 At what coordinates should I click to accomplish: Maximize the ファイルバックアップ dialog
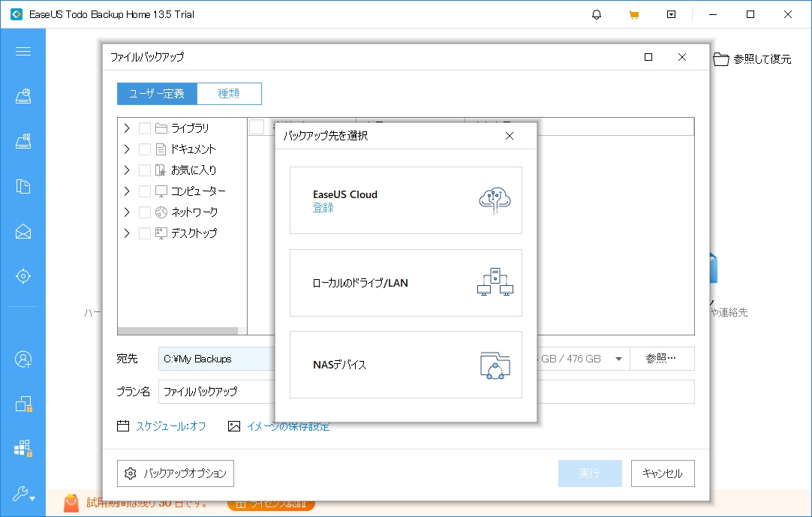[648, 57]
